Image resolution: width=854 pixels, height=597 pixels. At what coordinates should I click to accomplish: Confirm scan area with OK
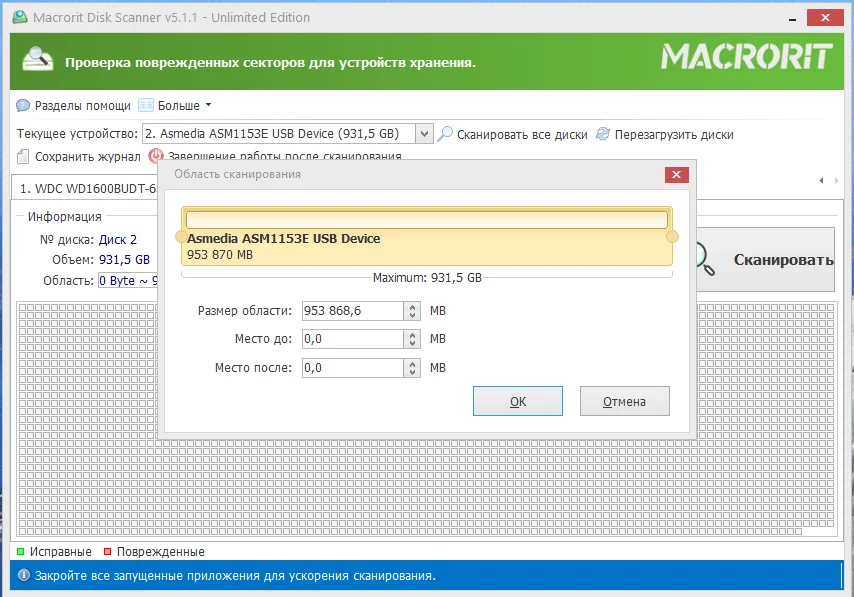[x=517, y=401]
